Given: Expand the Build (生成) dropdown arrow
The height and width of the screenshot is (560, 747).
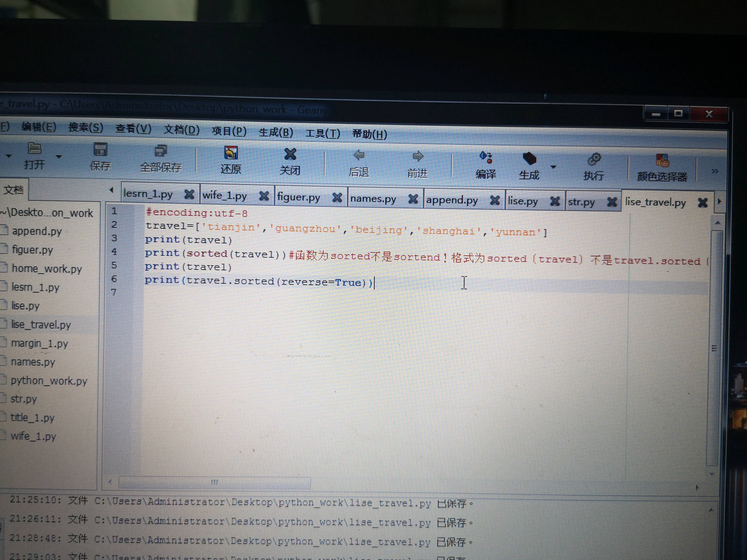Looking at the screenshot, I should (553, 167).
